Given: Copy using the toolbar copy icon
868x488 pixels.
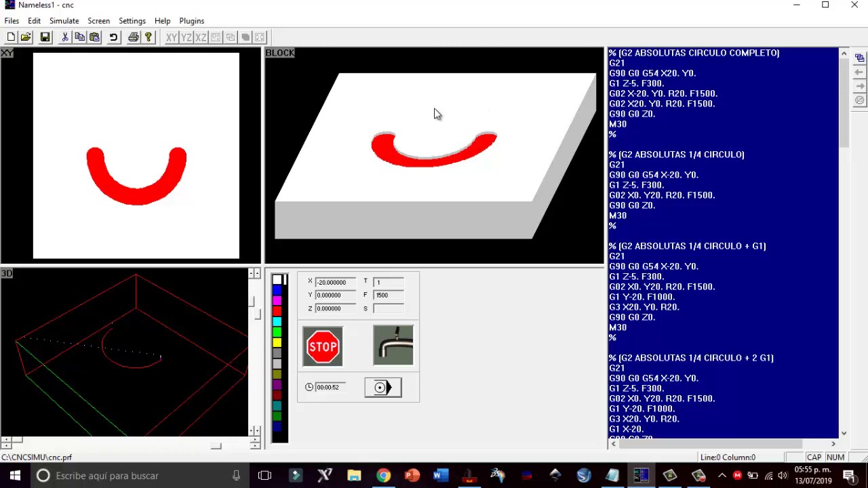Looking at the screenshot, I should [79, 37].
